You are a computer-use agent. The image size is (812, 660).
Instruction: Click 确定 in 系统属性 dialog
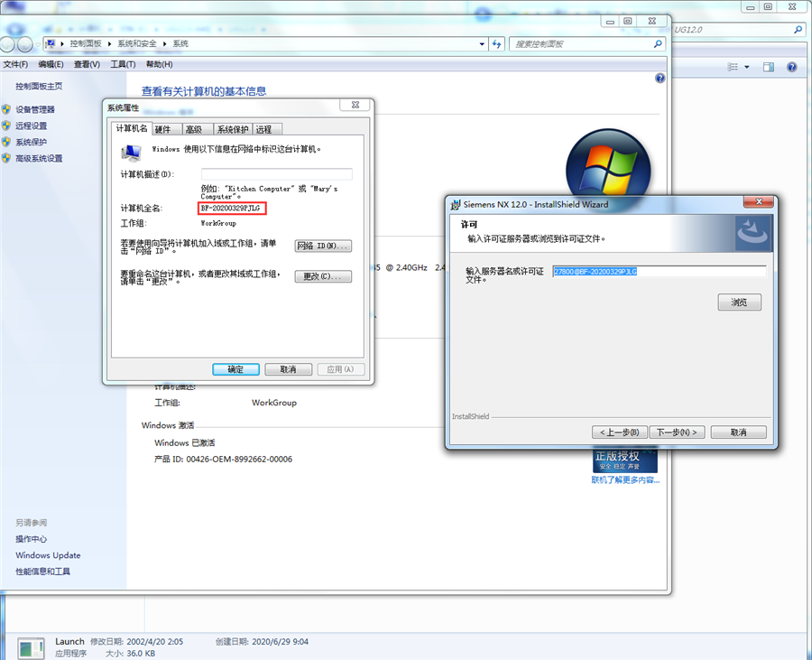click(235, 369)
